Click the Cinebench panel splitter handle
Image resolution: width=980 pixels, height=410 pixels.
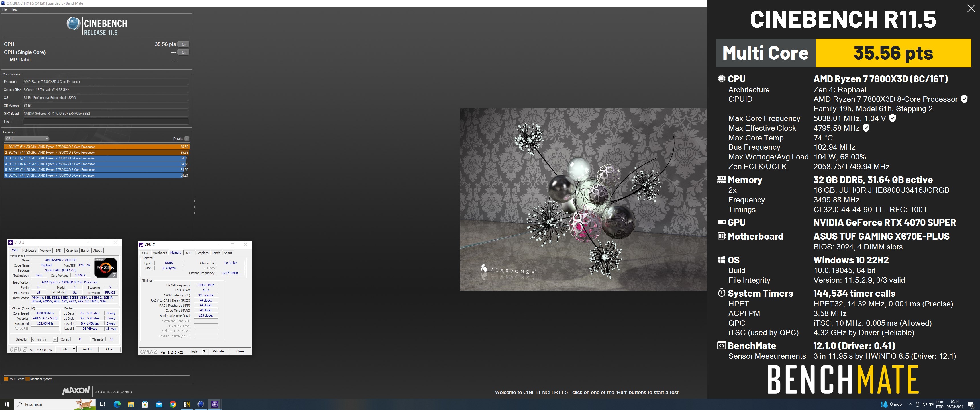(x=194, y=205)
